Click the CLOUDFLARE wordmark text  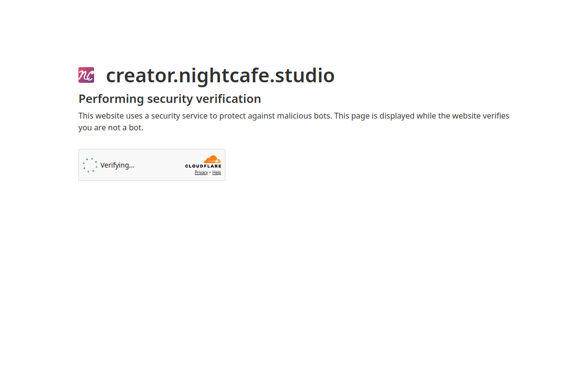[203, 166]
